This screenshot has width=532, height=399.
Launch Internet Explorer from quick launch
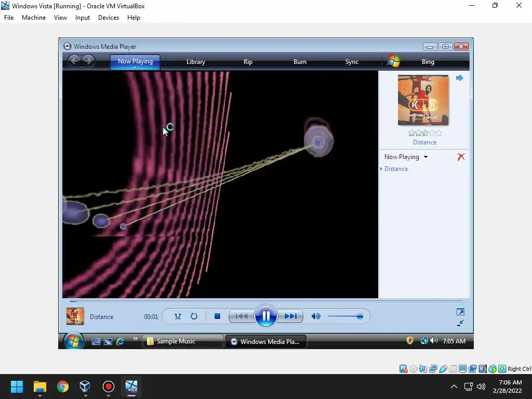[x=120, y=341]
